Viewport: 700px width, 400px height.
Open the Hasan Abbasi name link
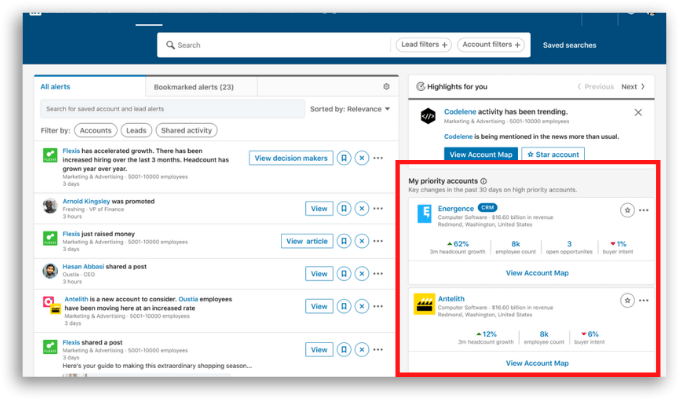pyautogui.click(x=83, y=267)
